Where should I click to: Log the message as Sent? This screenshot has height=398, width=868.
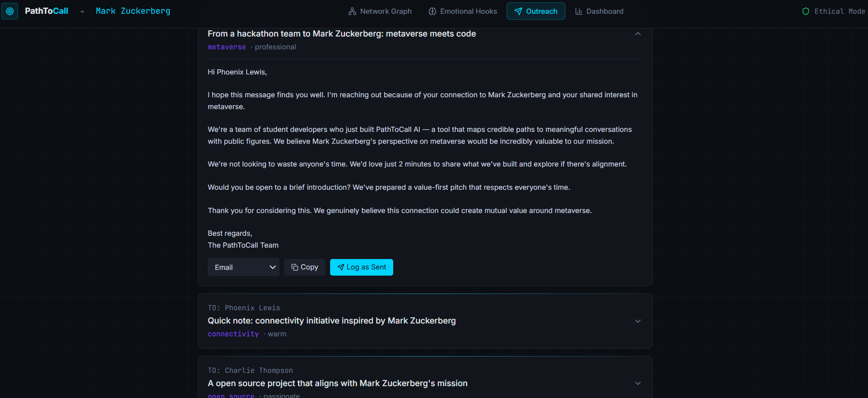point(361,267)
